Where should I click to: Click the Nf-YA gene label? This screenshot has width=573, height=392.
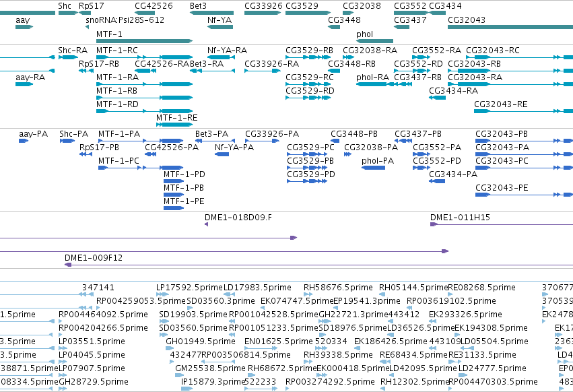(x=220, y=20)
